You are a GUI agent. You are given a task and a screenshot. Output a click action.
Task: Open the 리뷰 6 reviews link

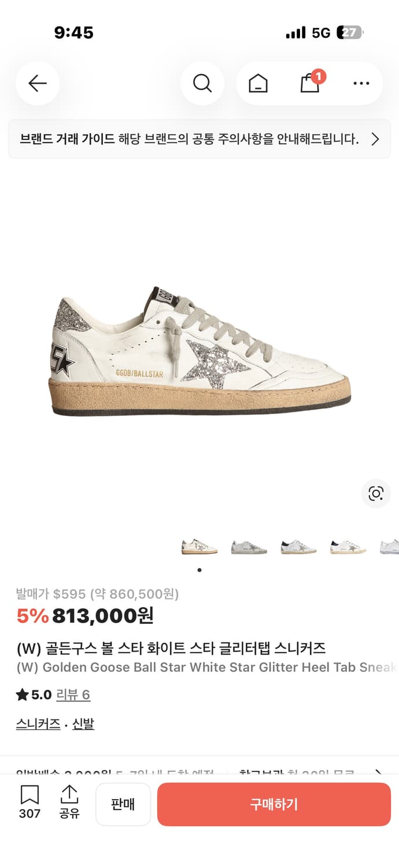click(73, 694)
